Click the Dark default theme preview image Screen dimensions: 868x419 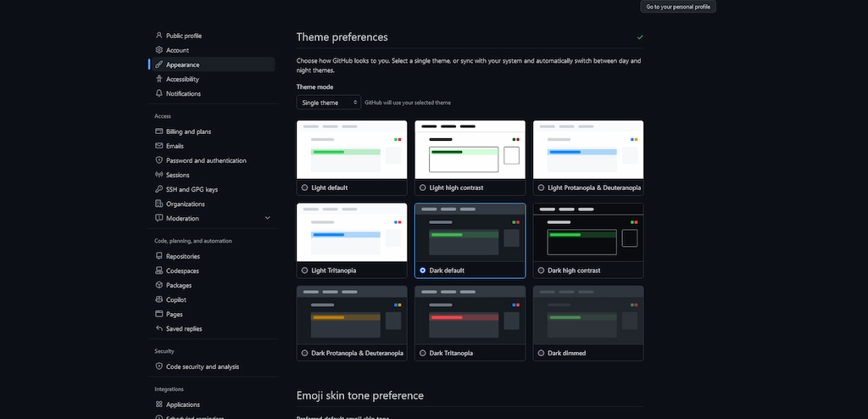click(470, 232)
